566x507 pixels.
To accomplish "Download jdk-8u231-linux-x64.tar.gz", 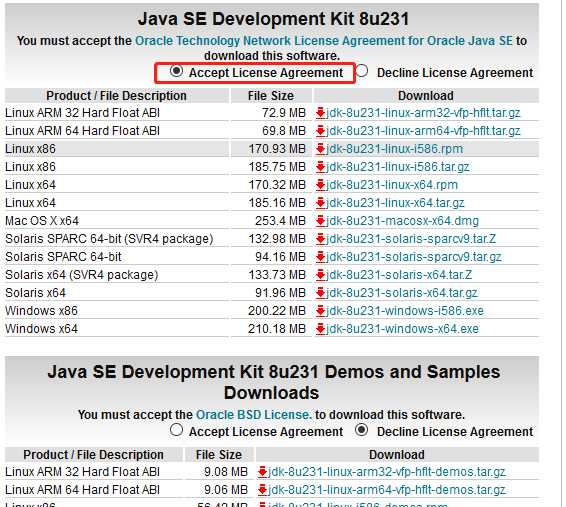I will (395, 203).
